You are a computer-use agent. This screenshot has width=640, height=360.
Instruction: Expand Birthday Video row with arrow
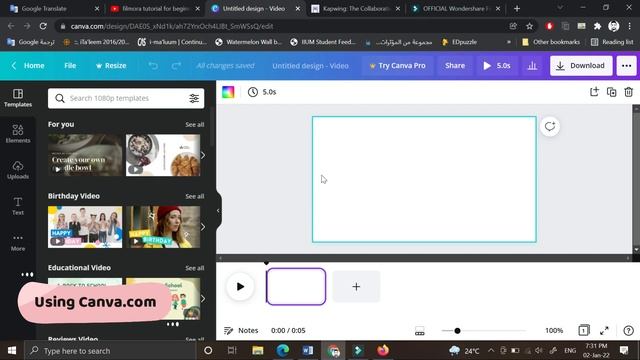(203, 227)
